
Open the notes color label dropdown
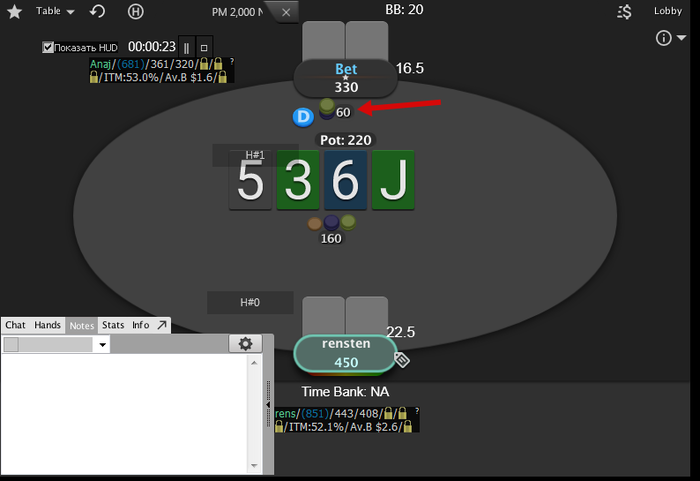pos(56,344)
